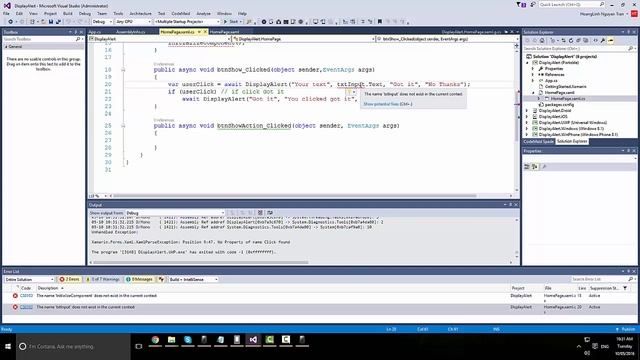
Task: Open the Any CPU platform dropdown
Action: pos(133,22)
